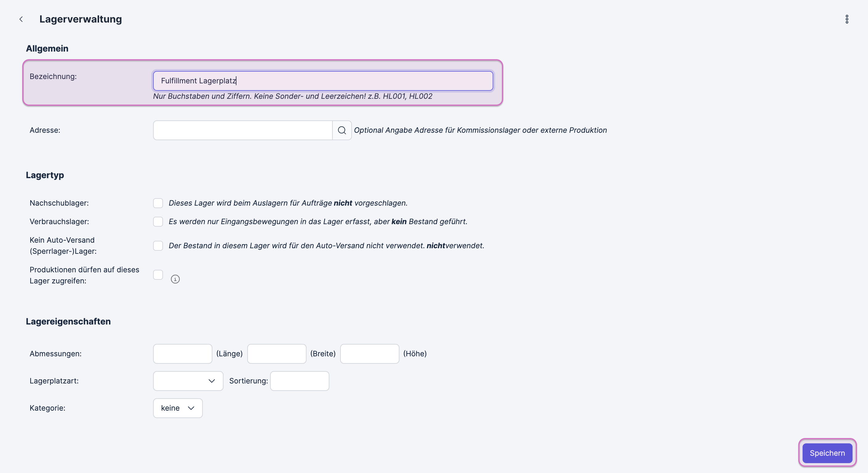This screenshot has height=473, width=868.
Task: Click into the Adresse input field
Action: tap(243, 130)
